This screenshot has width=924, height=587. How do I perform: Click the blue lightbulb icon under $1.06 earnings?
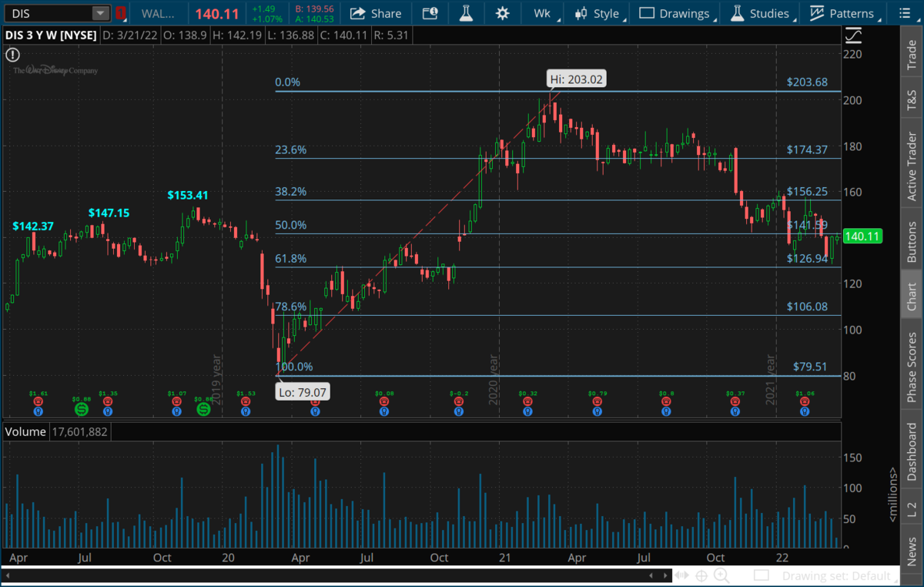pyautogui.click(x=804, y=412)
